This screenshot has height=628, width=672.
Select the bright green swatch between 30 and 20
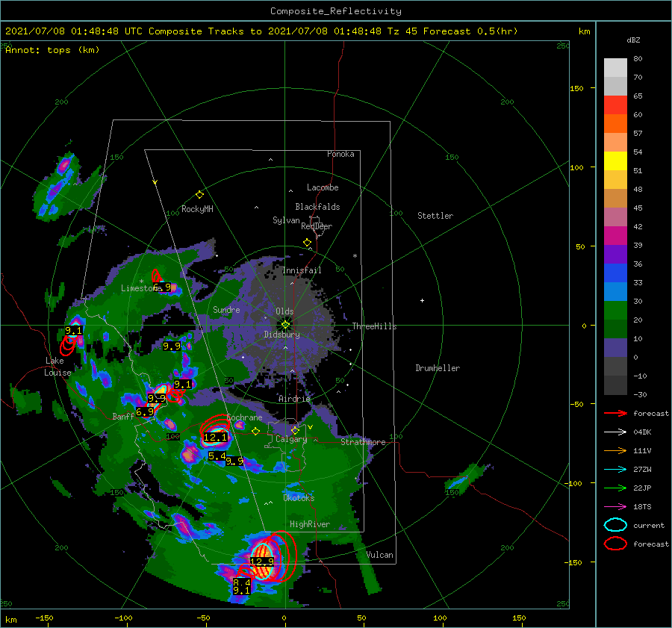[615, 311]
